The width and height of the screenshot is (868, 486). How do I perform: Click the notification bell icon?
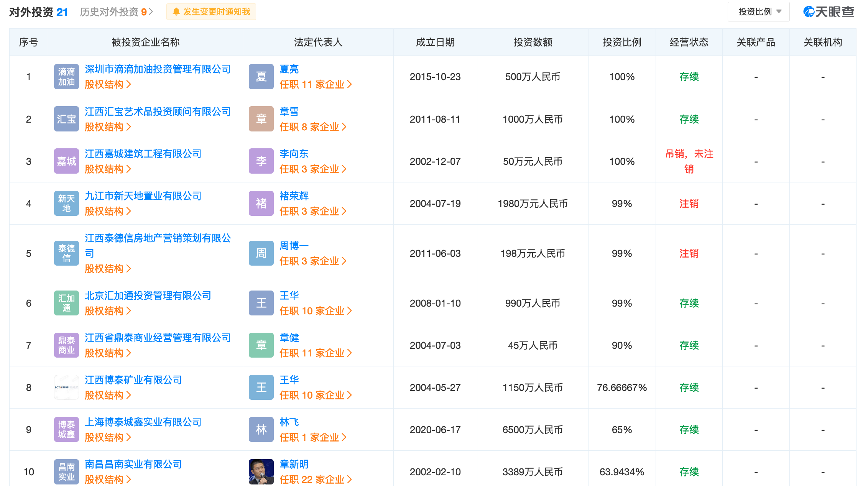coord(176,12)
